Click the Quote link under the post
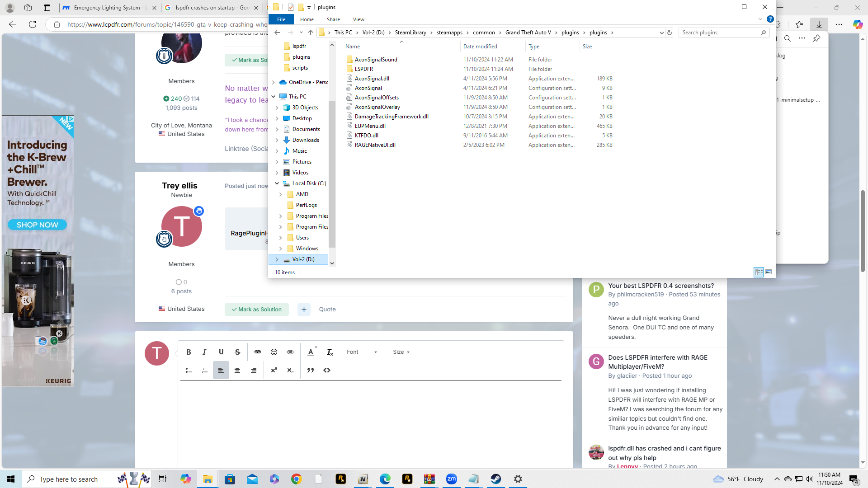 327,310
